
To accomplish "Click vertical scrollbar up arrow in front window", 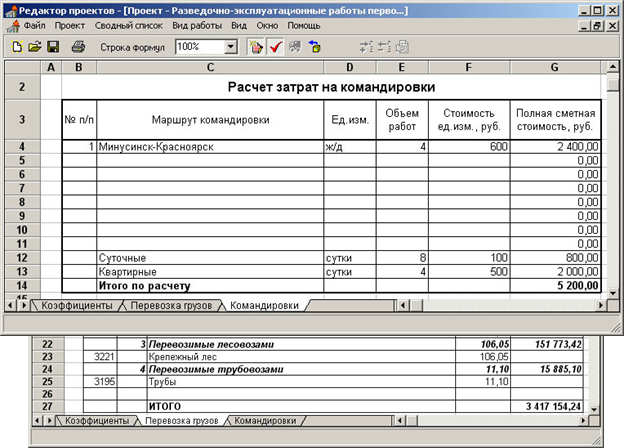I will 613,67.
